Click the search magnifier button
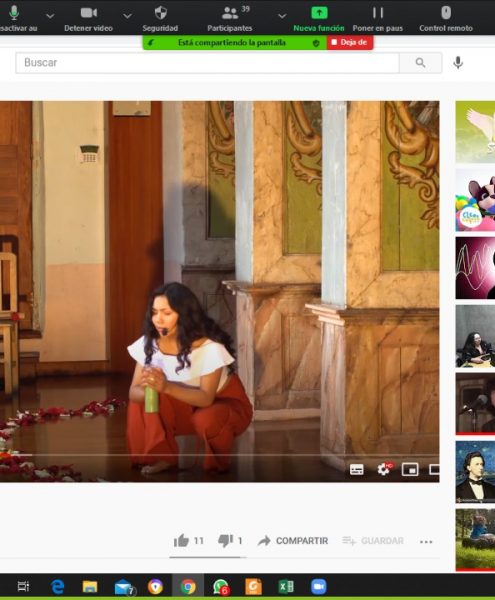Image resolution: width=495 pixels, height=600 pixels. pos(420,63)
